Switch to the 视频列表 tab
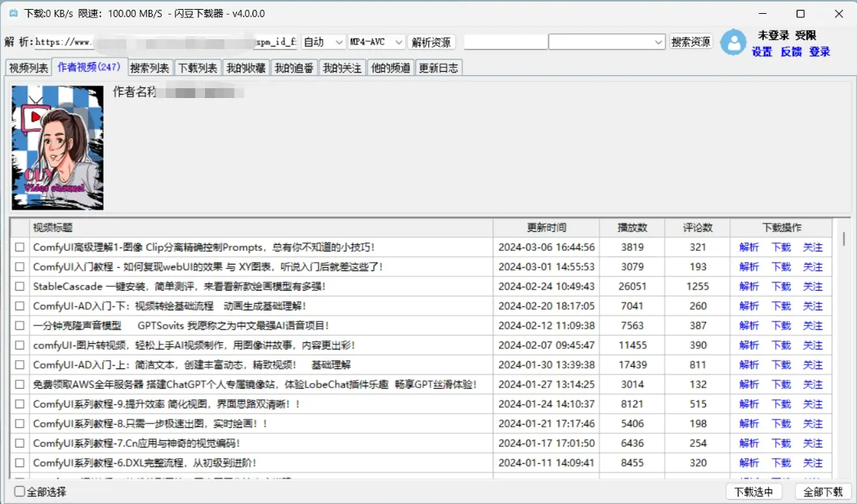The width and height of the screenshot is (857, 504). pyautogui.click(x=29, y=69)
